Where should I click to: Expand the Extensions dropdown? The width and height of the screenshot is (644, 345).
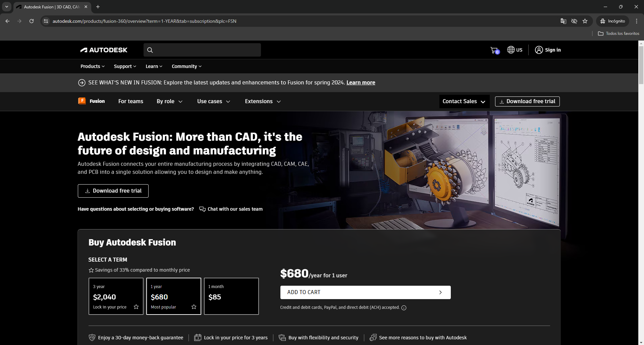click(x=263, y=101)
